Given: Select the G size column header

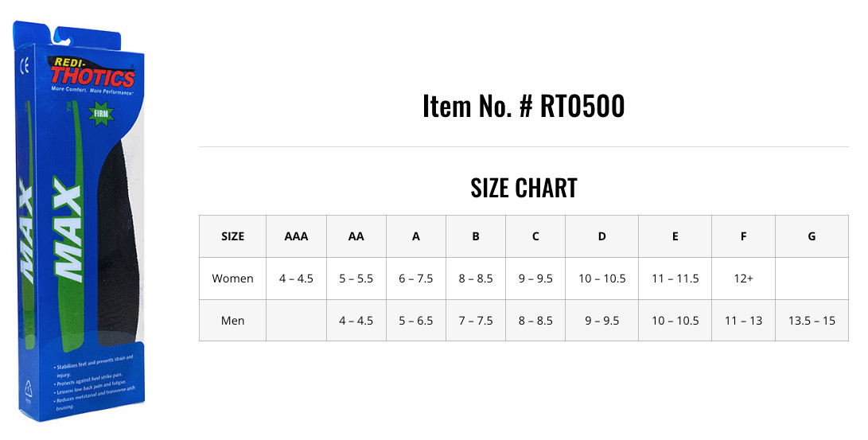Looking at the screenshot, I should tap(811, 236).
